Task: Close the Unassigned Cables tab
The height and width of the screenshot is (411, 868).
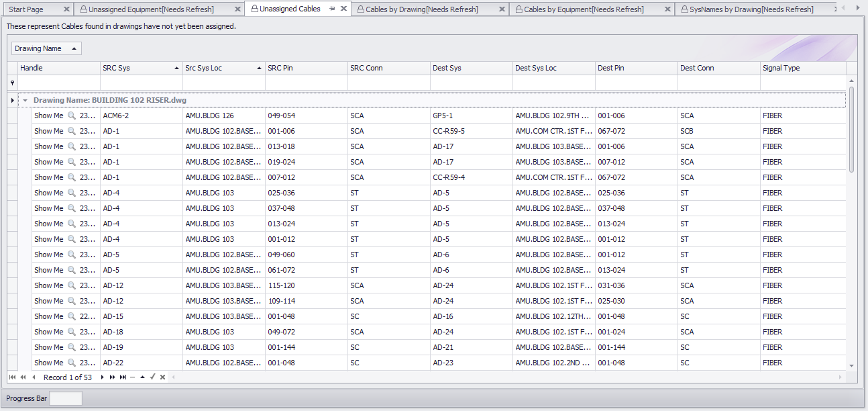Action: click(343, 9)
